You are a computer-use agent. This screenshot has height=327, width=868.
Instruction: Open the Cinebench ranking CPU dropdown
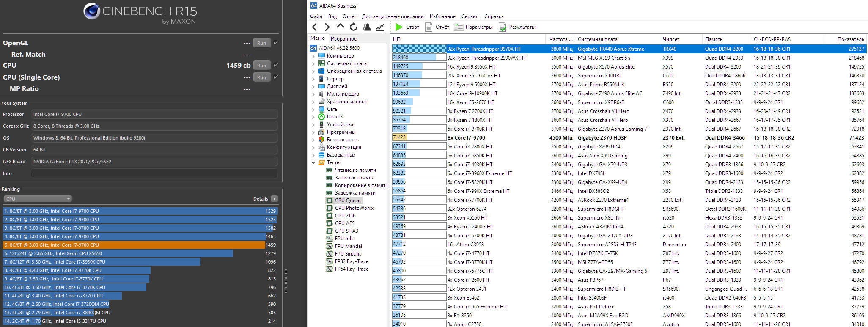(38, 199)
